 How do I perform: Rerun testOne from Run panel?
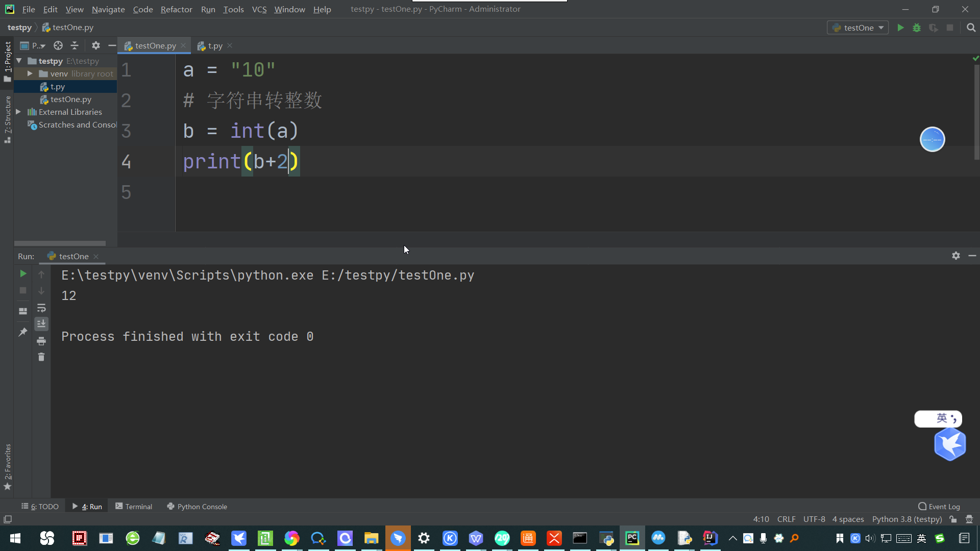23,274
